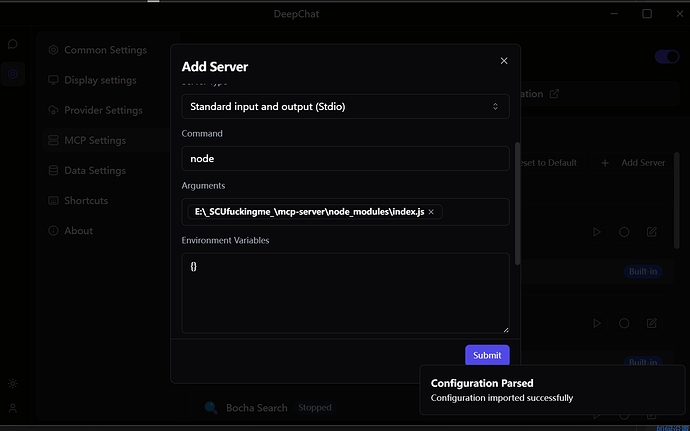Screen dimensions: 690x431
Task: Stop the first server with its circle icon
Action: click(x=624, y=232)
